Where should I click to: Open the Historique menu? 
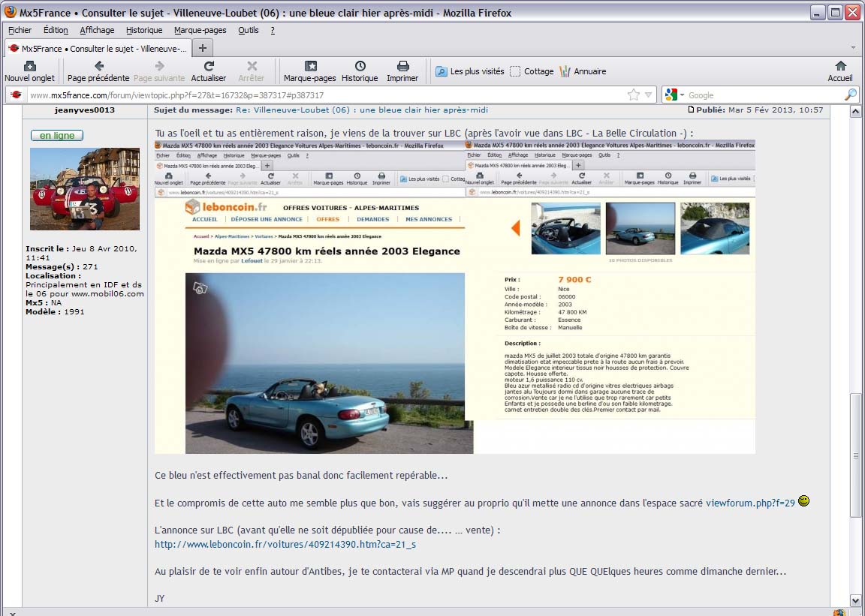144,30
